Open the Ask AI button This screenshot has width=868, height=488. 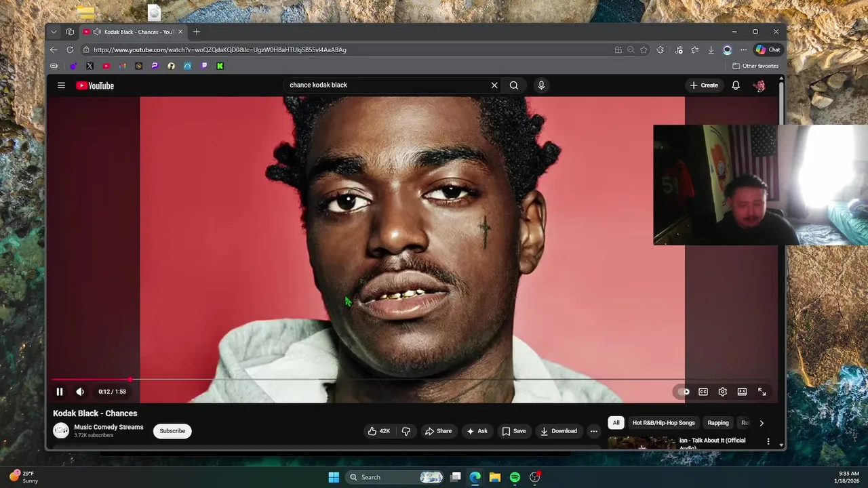pos(477,431)
